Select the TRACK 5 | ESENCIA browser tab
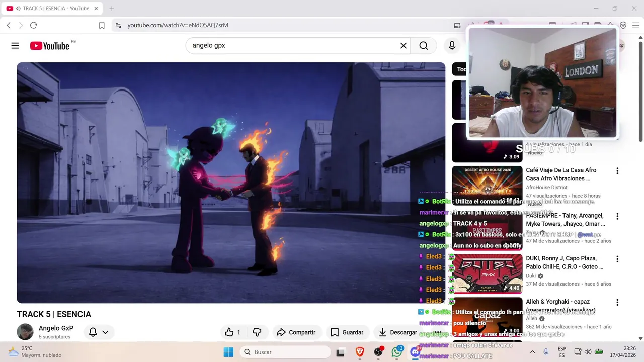The image size is (644, 362). [x=53, y=8]
